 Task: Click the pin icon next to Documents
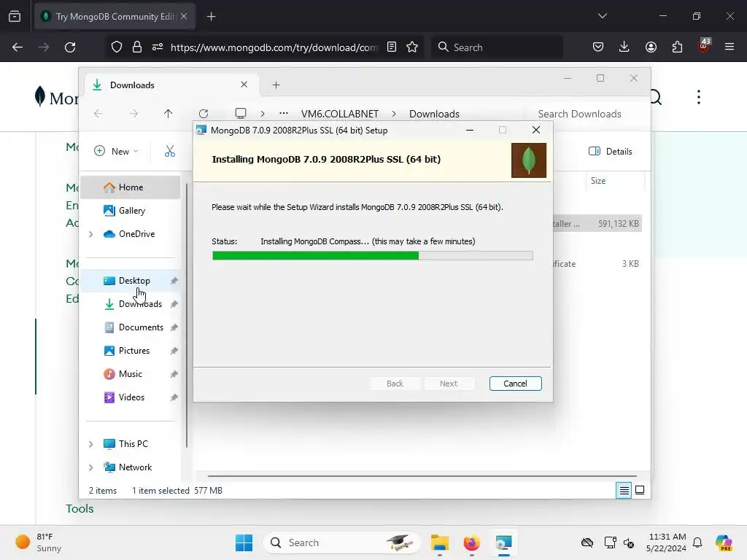(x=174, y=327)
